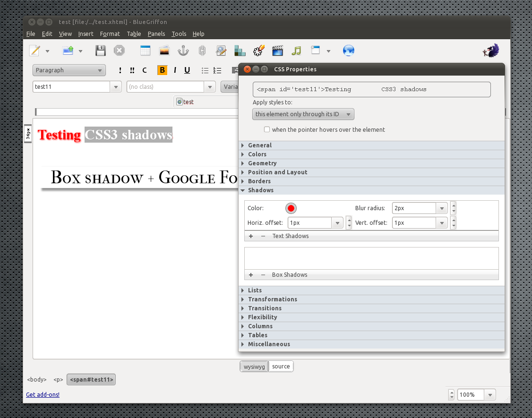Expand the General section
This screenshot has width=532, height=418.
coord(371,145)
